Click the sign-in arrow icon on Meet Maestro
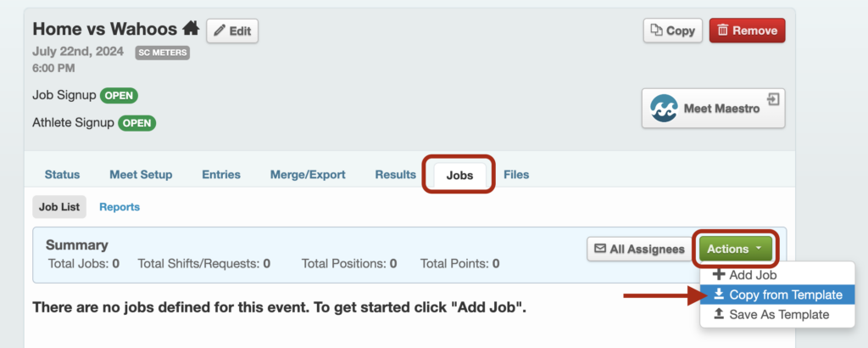Screen dimensions: 868x348 (773, 99)
